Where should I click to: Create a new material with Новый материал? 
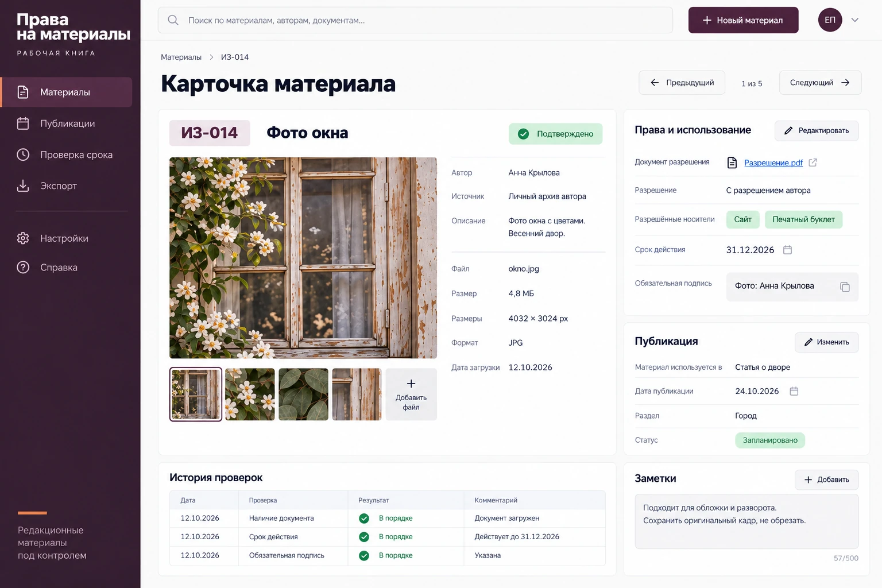(743, 20)
